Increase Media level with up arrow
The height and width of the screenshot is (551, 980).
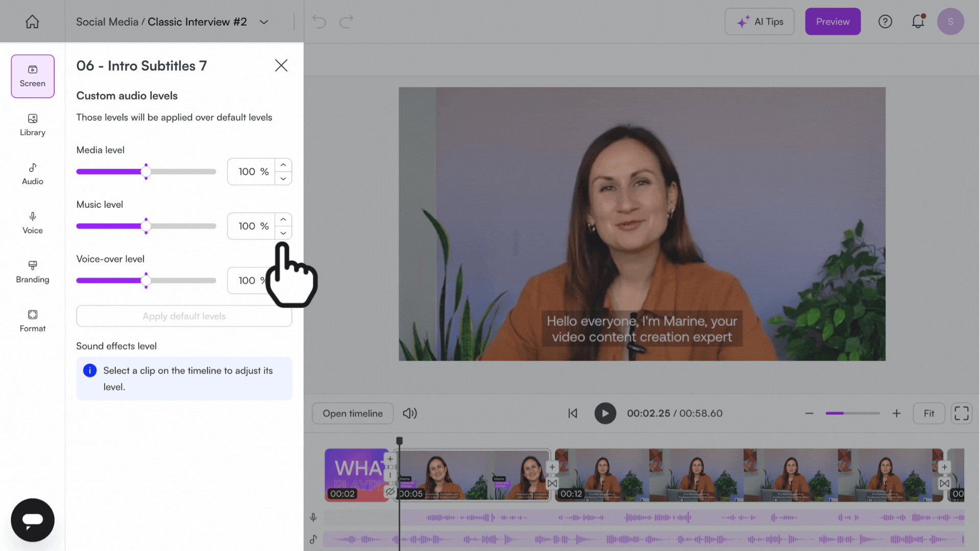click(x=283, y=165)
